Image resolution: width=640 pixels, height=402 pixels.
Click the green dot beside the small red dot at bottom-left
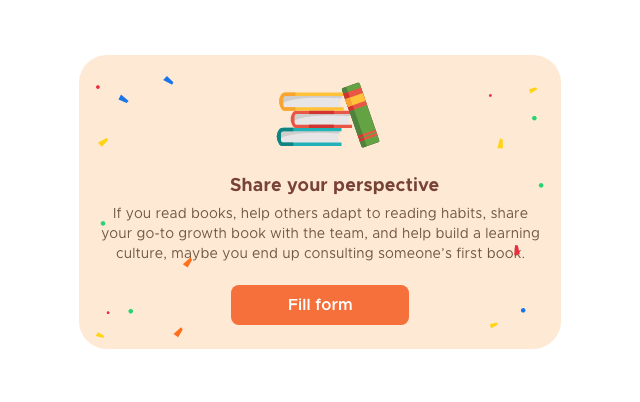coord(131,311)
